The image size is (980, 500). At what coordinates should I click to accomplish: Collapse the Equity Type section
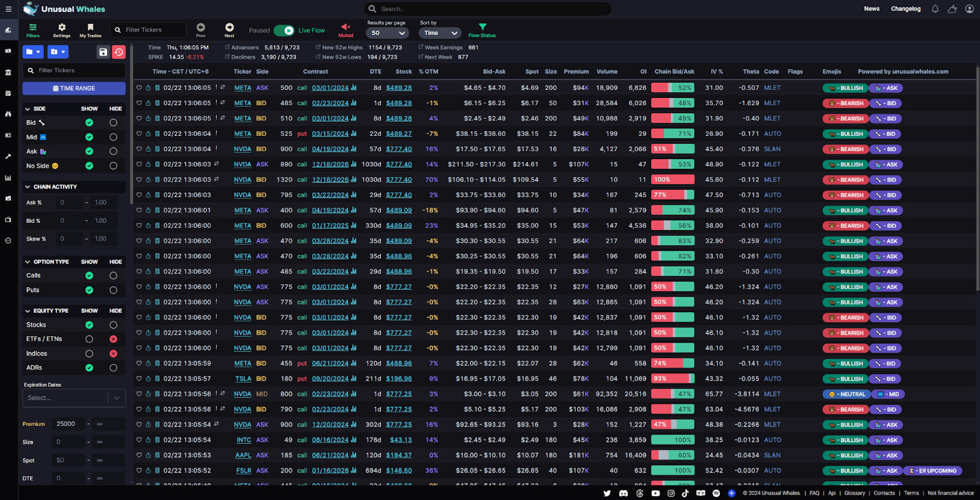point(28,311)
